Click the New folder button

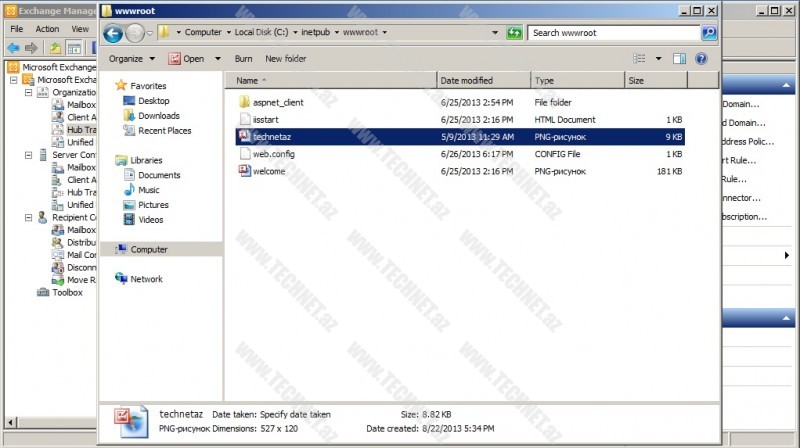pos(285,59)
